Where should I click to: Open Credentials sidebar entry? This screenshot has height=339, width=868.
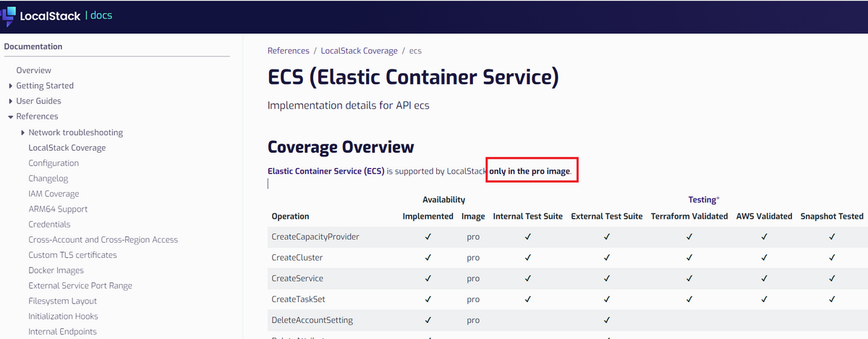click(x=50, y=225)
